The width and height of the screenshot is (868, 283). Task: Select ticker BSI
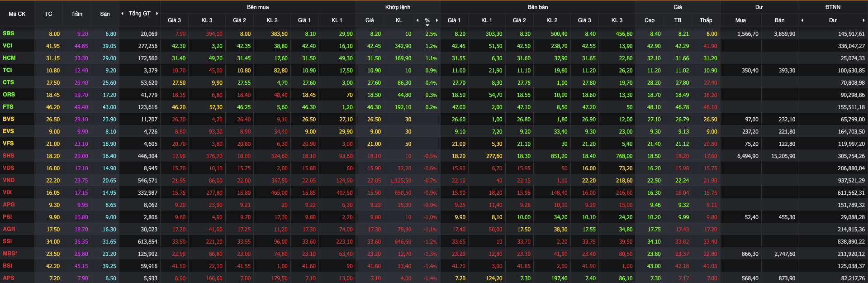(7, 266)
